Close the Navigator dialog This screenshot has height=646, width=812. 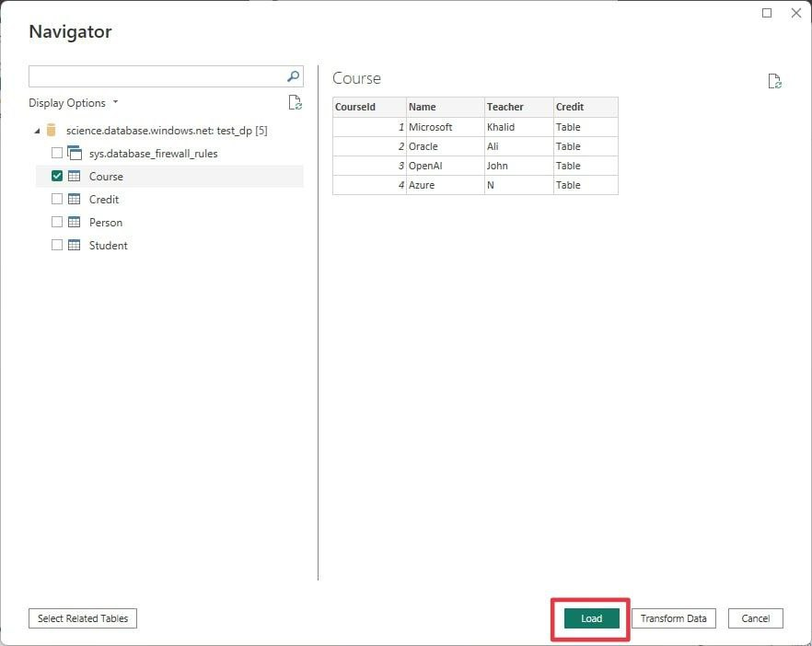pyautogui.click(x=796, y=13)
